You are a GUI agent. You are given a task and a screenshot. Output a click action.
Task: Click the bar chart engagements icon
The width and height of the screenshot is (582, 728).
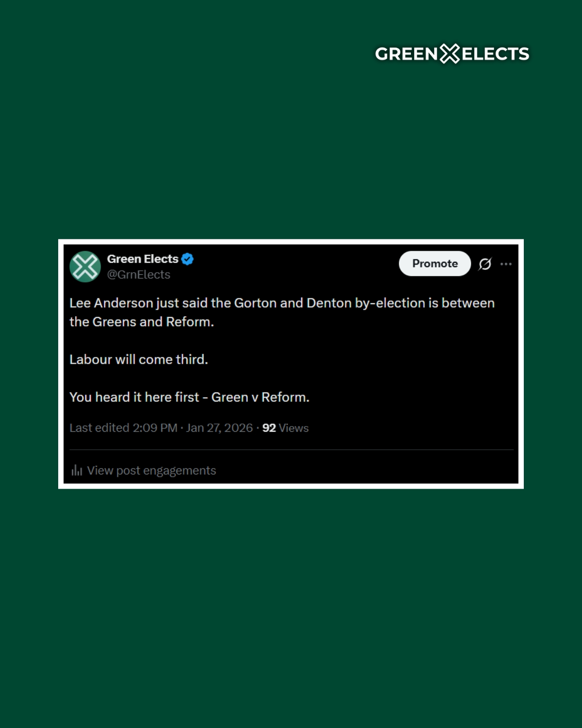tap(77, 470)
